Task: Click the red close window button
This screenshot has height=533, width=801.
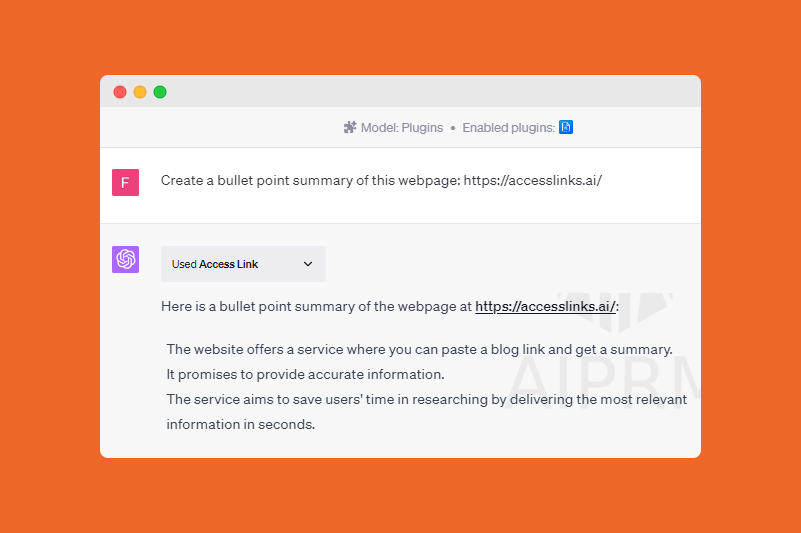Action: coord(120,92)
